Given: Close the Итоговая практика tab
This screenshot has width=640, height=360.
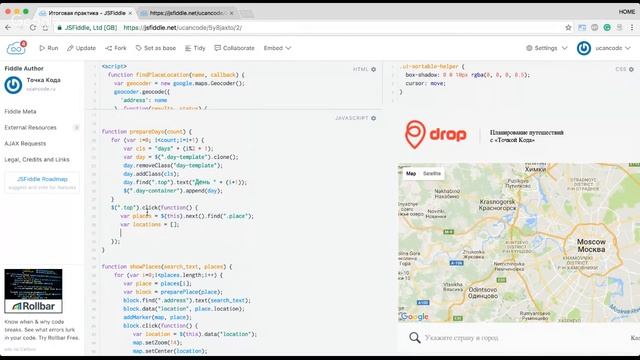Looking at the screenshot, I should pos(130,13).
